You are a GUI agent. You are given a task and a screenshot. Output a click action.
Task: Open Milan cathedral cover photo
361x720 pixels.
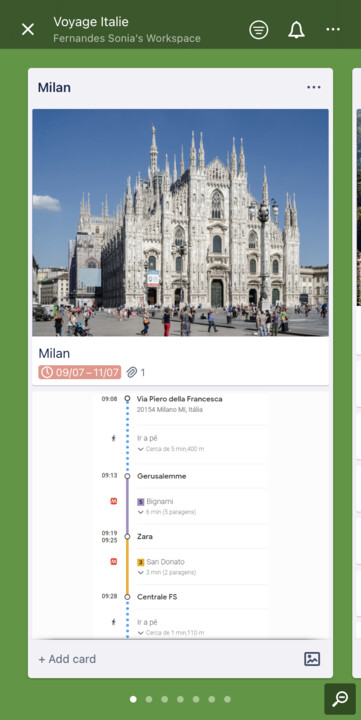180,223
